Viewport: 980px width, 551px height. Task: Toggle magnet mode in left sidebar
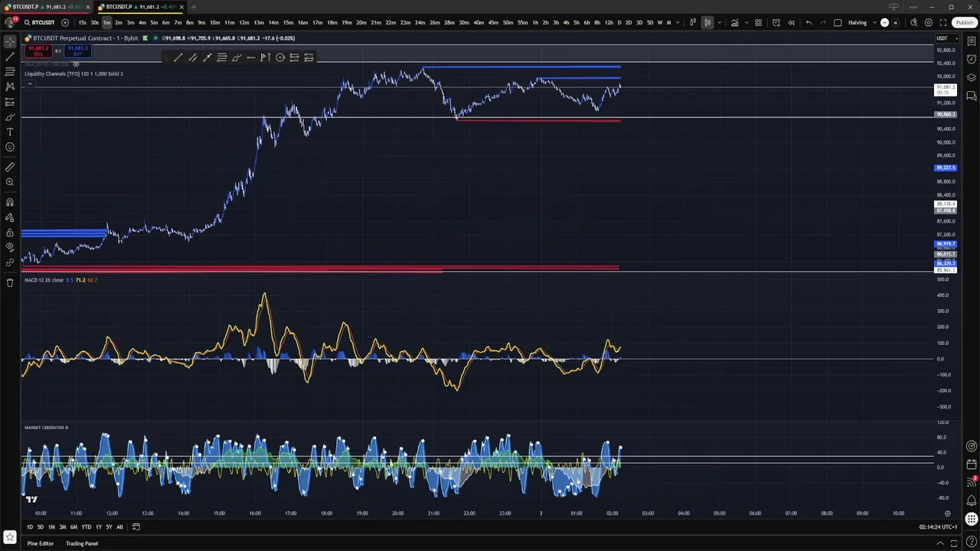[x=10, y=202]
